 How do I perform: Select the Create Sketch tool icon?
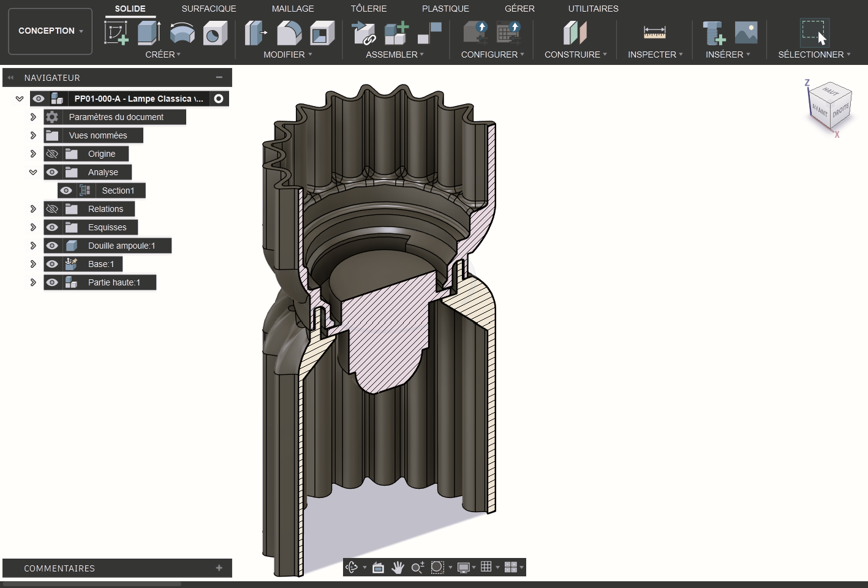coord(116,32)
